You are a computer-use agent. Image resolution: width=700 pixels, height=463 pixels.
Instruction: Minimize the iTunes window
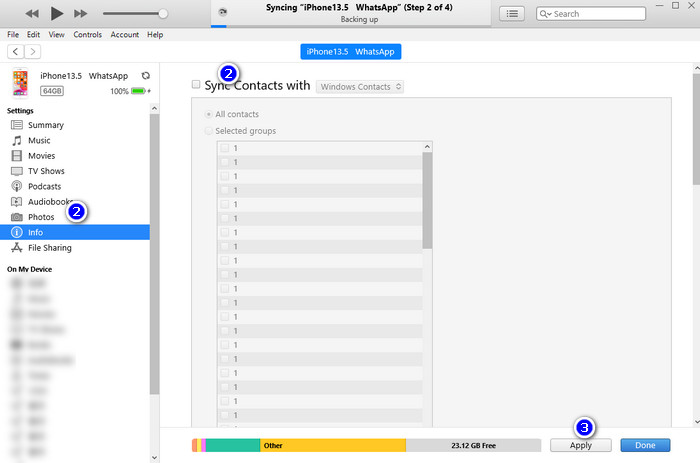(x=659, y=5)
